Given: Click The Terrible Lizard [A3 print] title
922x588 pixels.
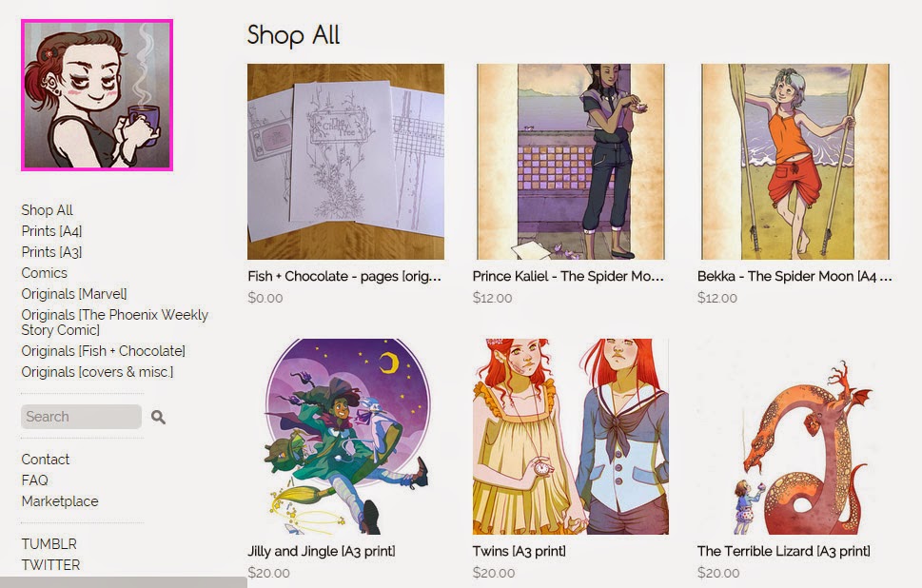Looking at the screenshot, I should (x=784, y=551).
